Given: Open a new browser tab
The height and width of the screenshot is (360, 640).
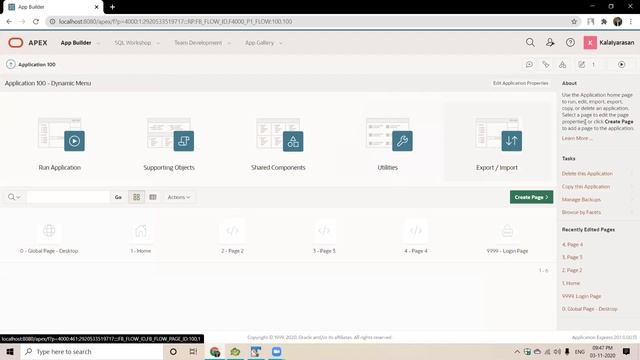Looking at the screenshot, I should (x=112, y=7).
